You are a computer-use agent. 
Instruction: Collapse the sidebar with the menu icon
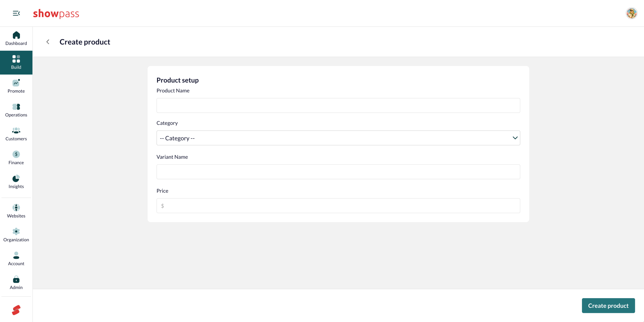tap(16, 13)
